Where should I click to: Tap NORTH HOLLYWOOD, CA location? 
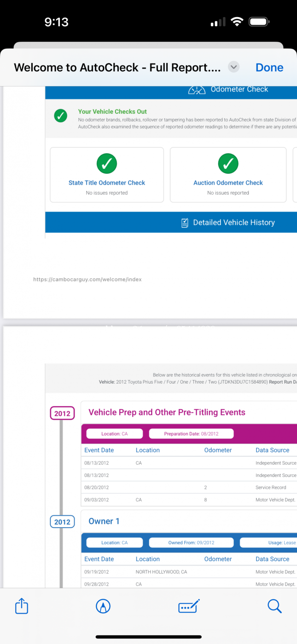click(161, 572)
